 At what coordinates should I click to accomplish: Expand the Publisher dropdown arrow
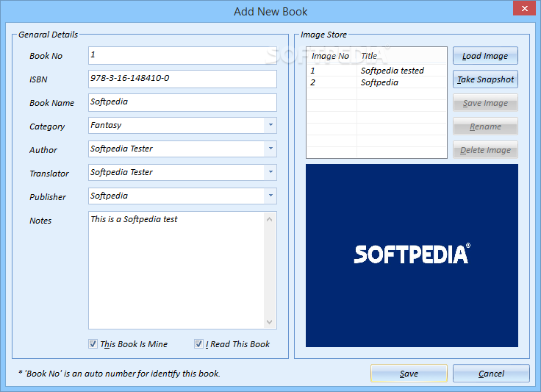(270, 196)
